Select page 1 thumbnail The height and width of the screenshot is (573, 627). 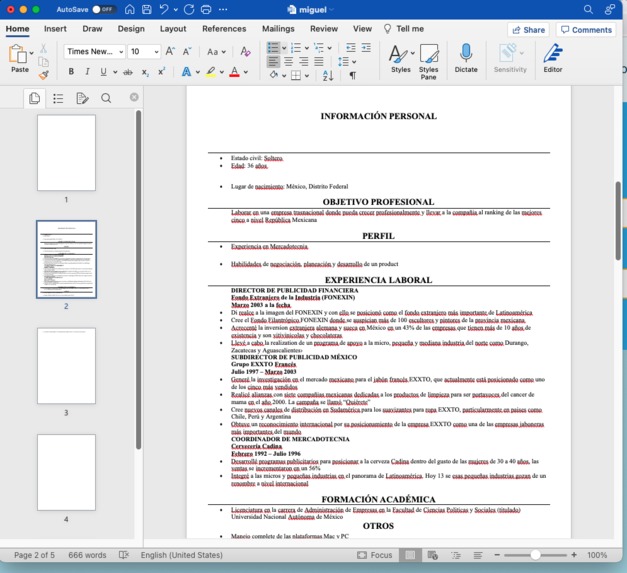(x=66, y=152)
